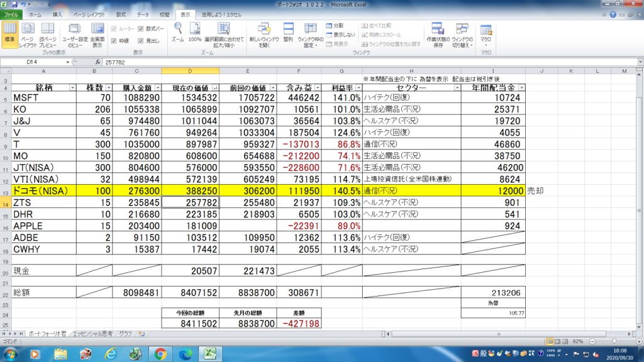This screenshot has height=362, width=644.
Task: Open filter dropdown for 購入金額 column
Action: [158, 88]
